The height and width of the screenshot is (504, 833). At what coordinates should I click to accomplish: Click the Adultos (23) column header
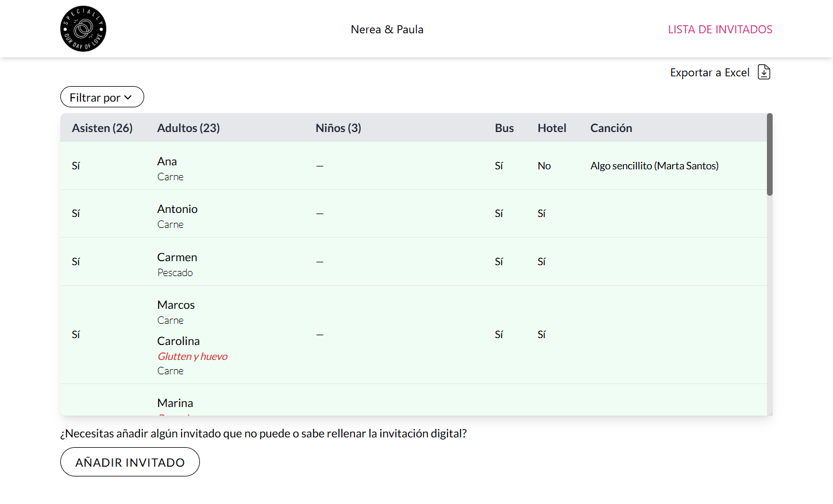[x=188, y=128]
